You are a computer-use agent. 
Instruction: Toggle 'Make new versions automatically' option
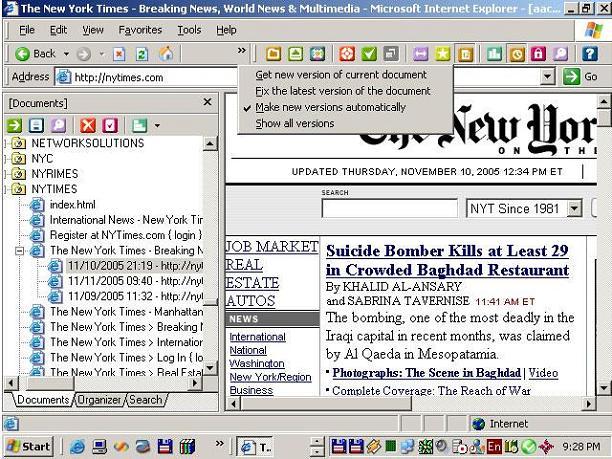click(330, 107)
